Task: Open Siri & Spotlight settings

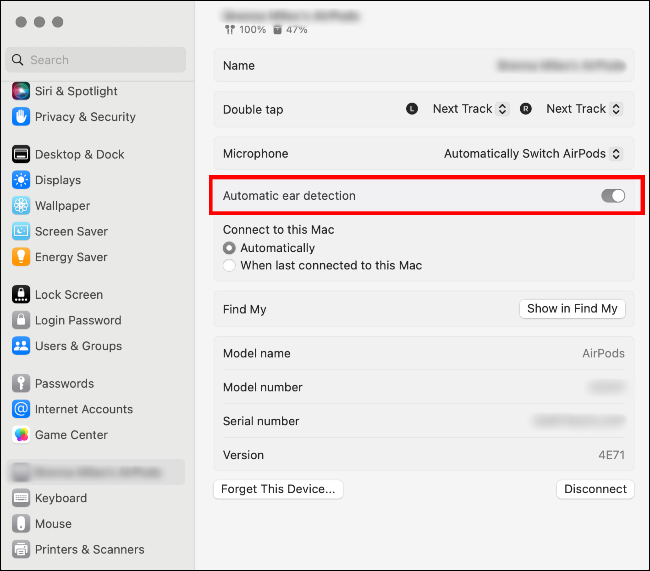Action: click(76, 91)
